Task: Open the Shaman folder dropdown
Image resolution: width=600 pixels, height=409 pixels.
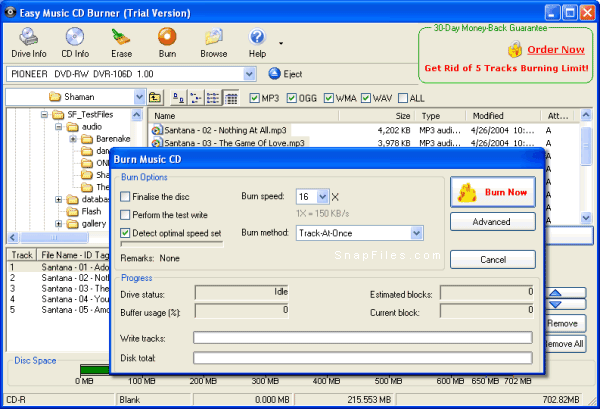Action: click(x=139, y=97)
